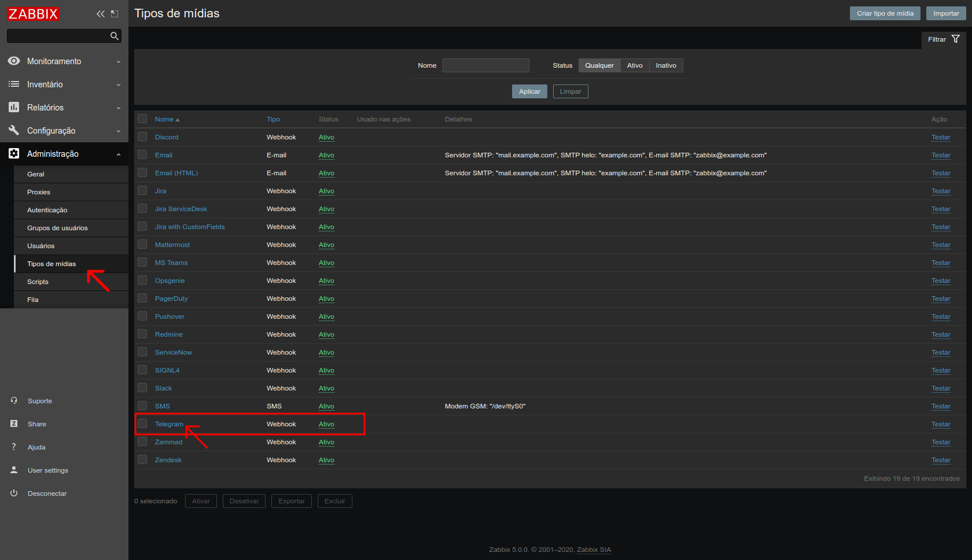This screenshot has width=972, height=560.
Task: Click Criar tipo de mídia button
Action: point(885,13)
